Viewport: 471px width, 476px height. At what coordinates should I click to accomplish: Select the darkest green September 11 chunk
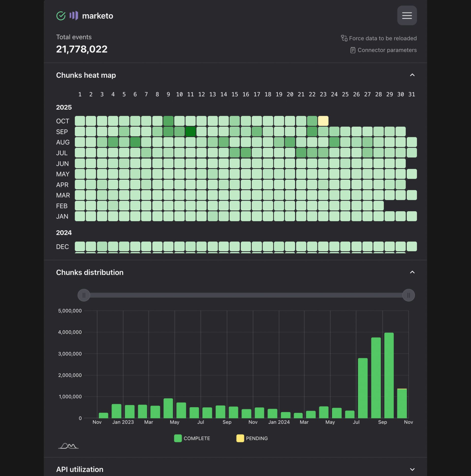click(190, 132)
